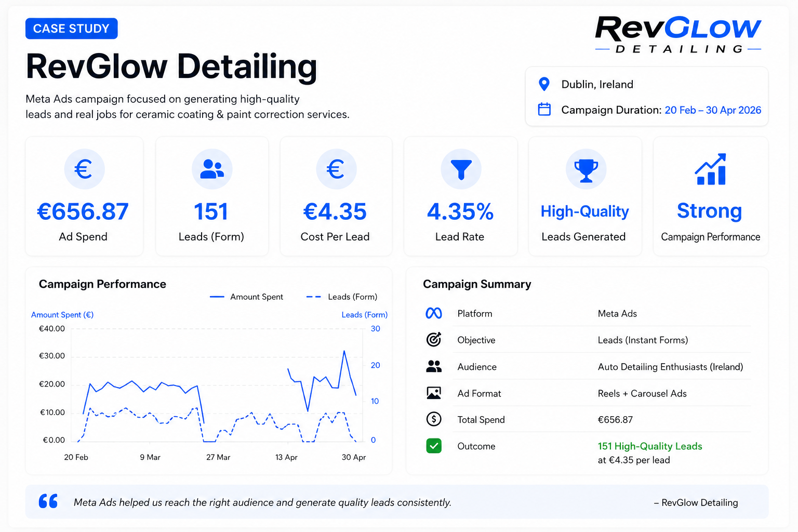The height and width of the screenshot is (532, 798).
Task: Click the Dublin, Ireland location text
Action: point(597,84)
